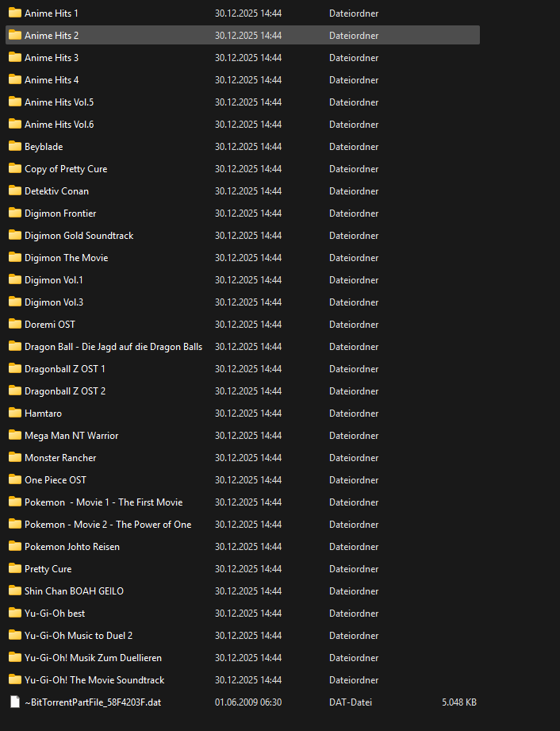Click the date in the Beyblade row
This screenshot has width=560, height=731.
click(x=248, y=146)
